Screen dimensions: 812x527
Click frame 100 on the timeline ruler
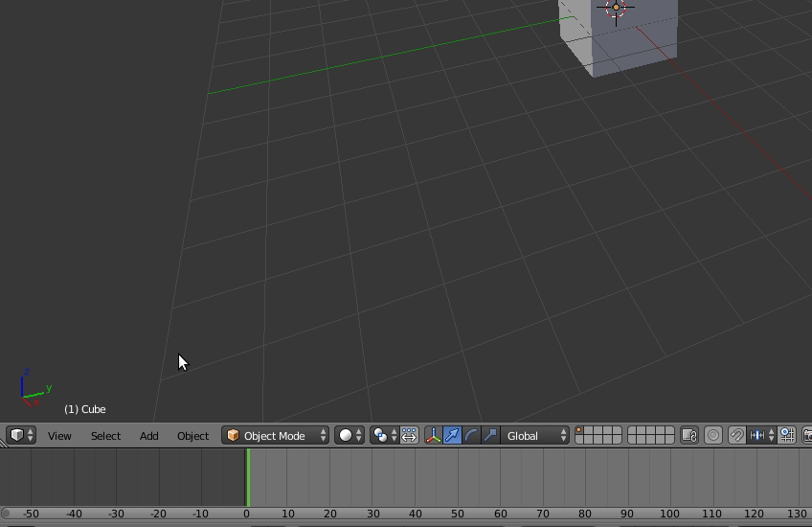[669, 514]
